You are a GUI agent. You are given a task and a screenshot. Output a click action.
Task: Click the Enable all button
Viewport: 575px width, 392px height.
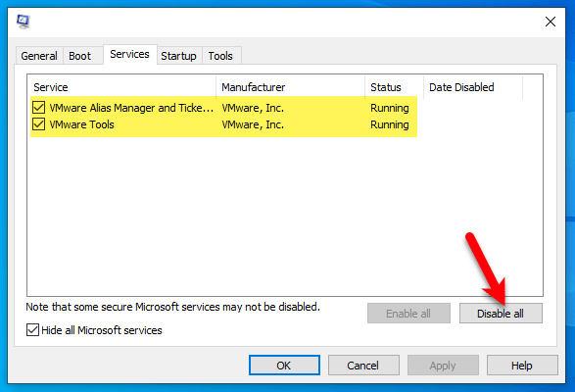coord(408,314)
